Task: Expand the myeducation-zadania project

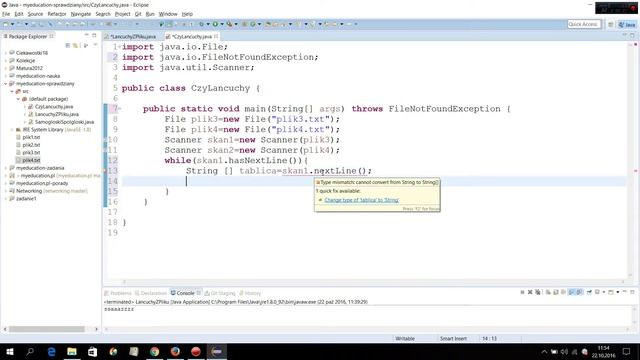Action: point(6,168)
